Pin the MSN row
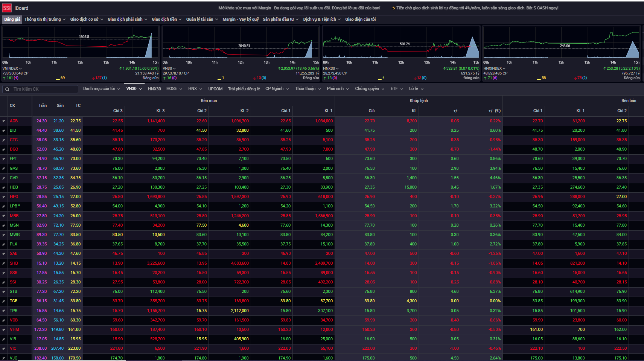 pyautogui.click(x=4, y=225)
